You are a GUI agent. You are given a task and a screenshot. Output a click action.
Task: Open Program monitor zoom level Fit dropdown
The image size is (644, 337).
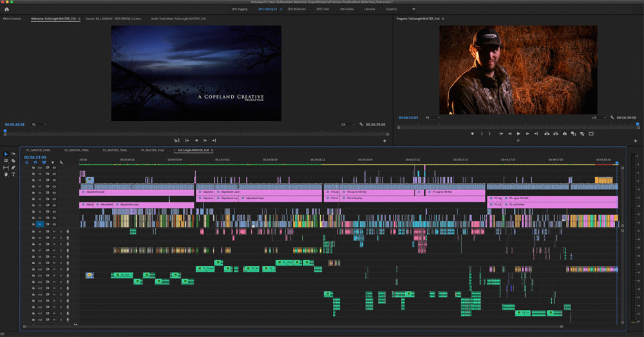(x=430, y=117)
